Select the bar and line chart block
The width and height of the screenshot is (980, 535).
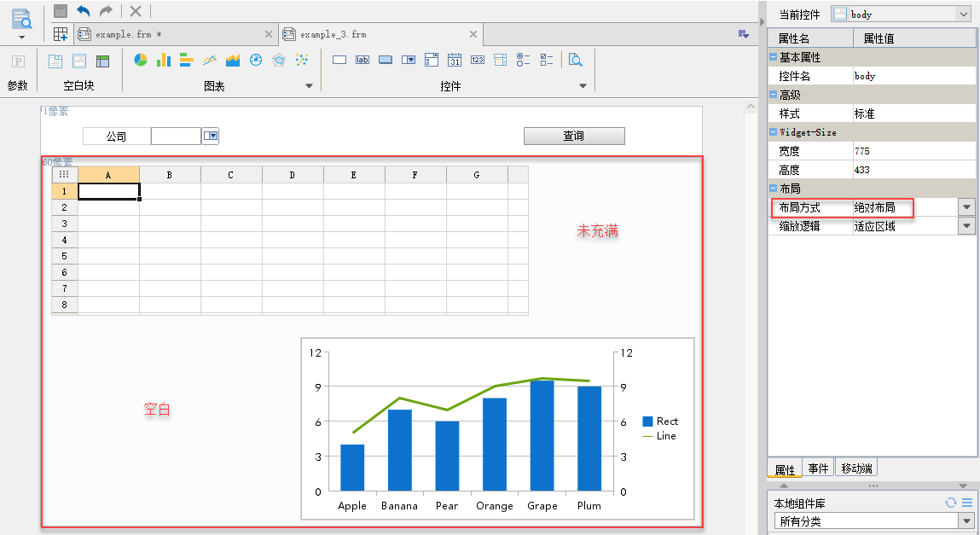point(497,428)
